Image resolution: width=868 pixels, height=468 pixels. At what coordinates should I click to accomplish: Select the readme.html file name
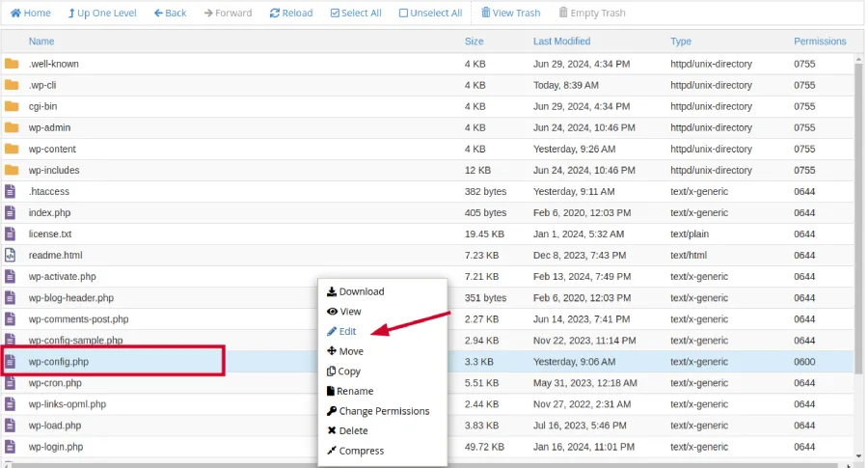55,256
